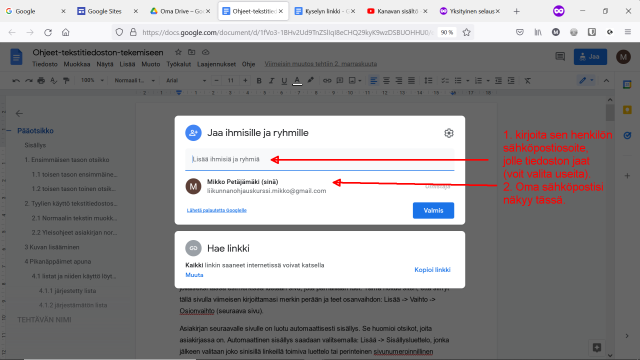Click the Valmis button
The width and height of the screenshot is (640, 360).
tap(433, 211)
